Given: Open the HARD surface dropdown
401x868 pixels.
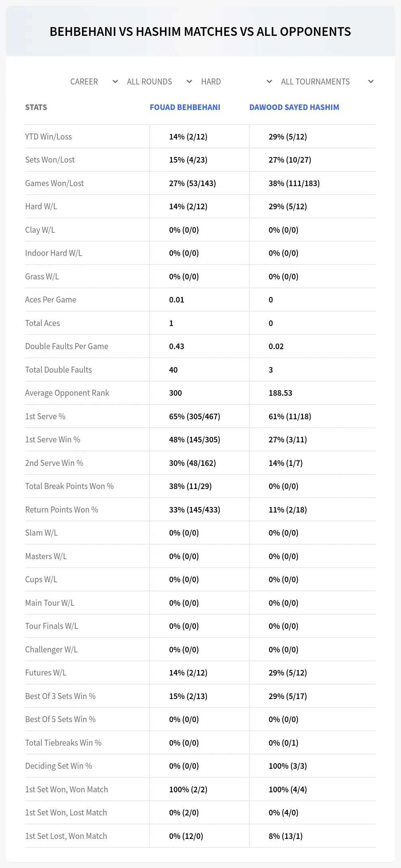Looking at the screenshot, I should (237, 82).
